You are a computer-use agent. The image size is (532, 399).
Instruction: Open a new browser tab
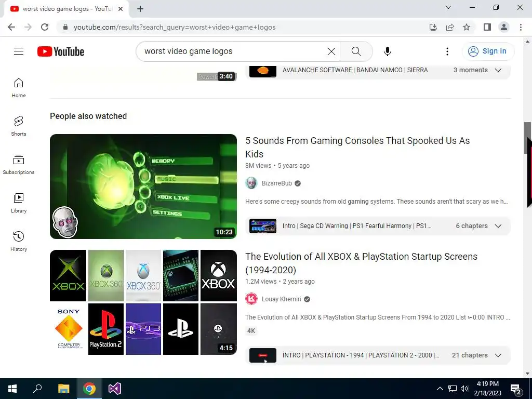(x=140, y=9)
